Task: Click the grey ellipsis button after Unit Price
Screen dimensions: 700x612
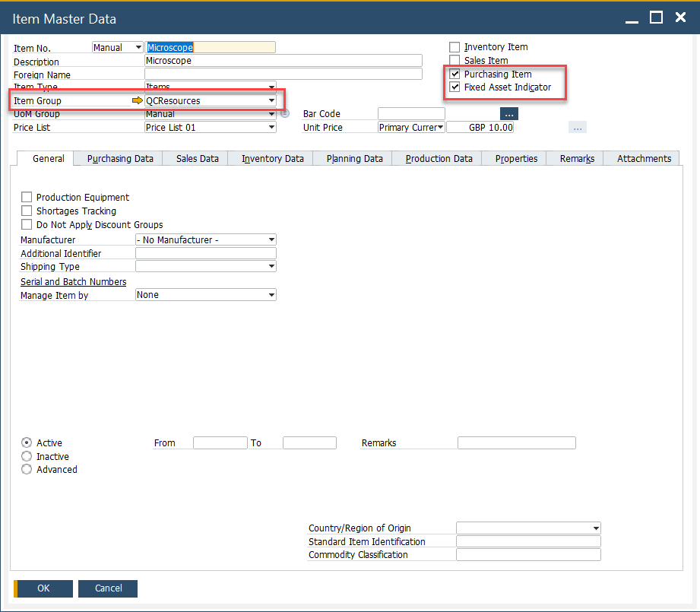Action: tap(577, 128)
